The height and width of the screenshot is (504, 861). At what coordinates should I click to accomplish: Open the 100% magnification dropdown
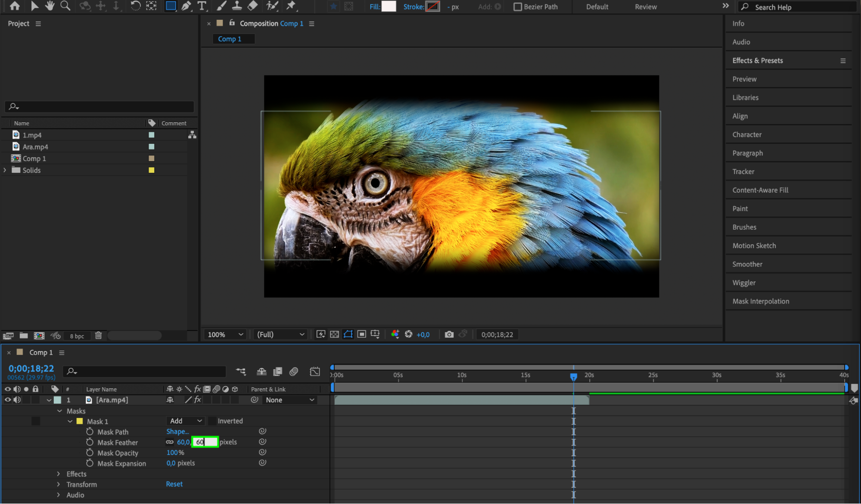tap(225, 334)
